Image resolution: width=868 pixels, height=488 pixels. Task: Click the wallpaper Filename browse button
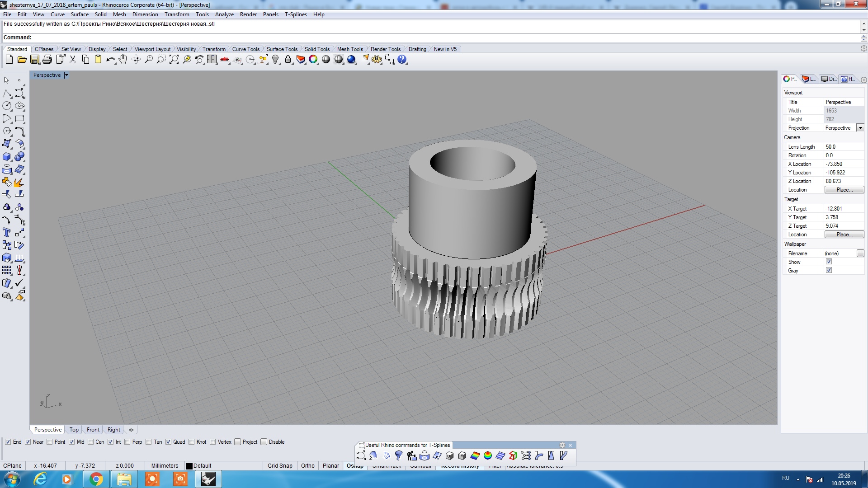point(860,253)
